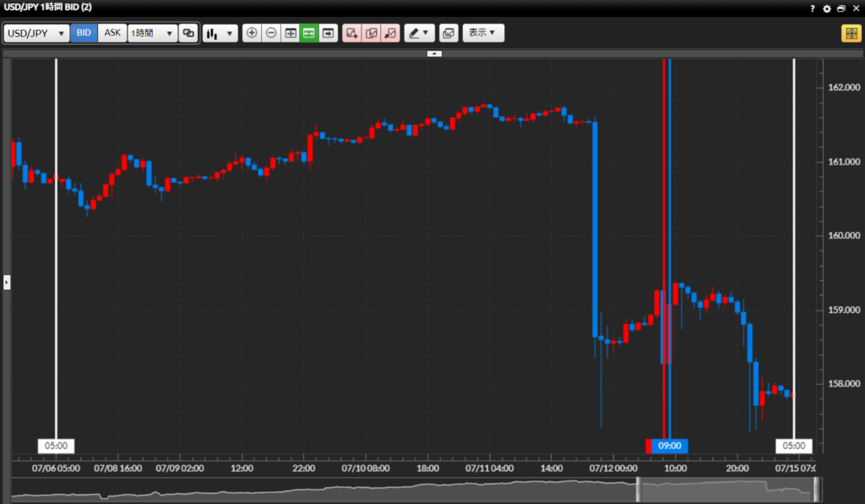Switch price display to ASK
This screenshot has width=865, height=504.
pyautogui.click(x=112, y=34)
